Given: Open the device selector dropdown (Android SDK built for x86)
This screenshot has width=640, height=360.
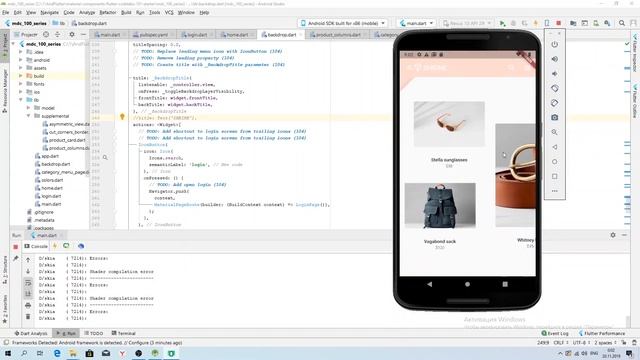Looking at the screenshot, I should click(x=342, y=23).
